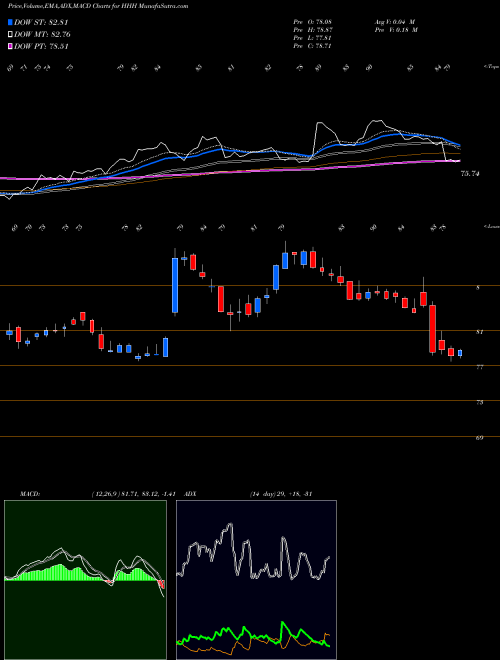Open the green MACD histogram panel
This screenshot has width=500, height=660.
(x=85, y=580)
